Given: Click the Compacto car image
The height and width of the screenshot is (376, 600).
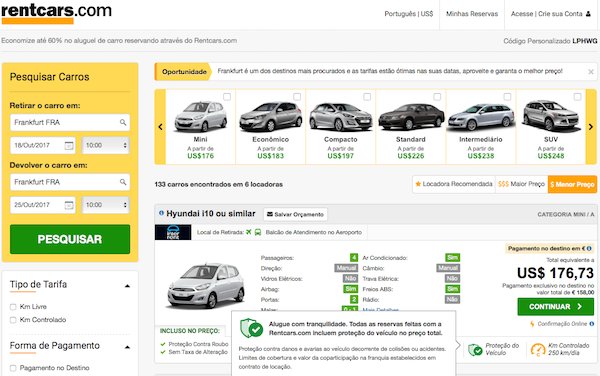Looking at the screenshot, I should (341, 116).
